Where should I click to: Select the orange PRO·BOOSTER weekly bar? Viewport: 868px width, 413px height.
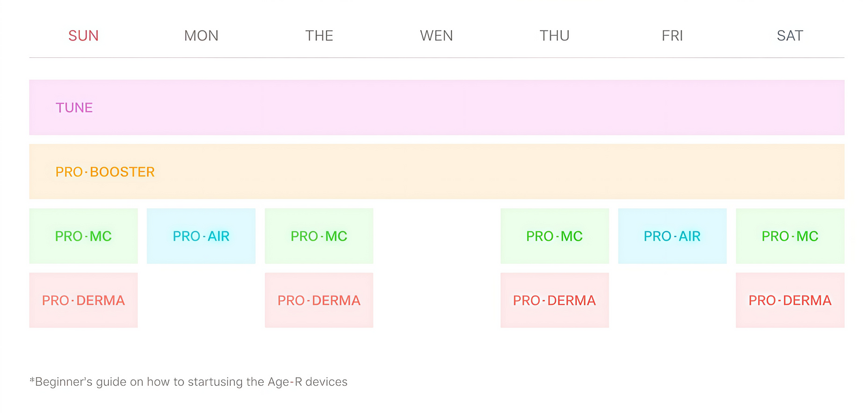click(436, 172)
